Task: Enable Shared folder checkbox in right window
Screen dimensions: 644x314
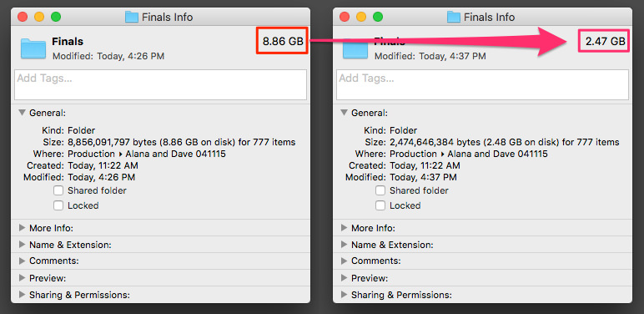Action: [x=380, y=190]
